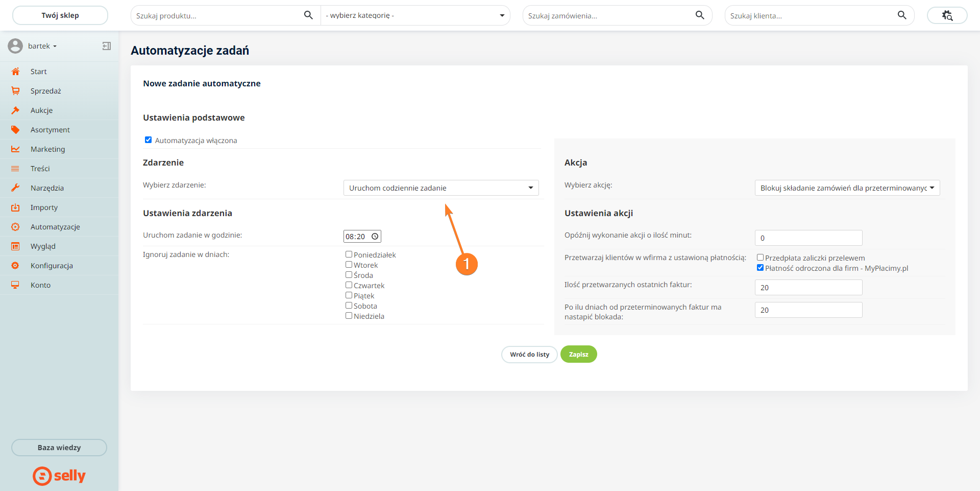Tick the Poniedziałek checkbox
The width and height of the screenshot is (980, 491).
[349, 254]
